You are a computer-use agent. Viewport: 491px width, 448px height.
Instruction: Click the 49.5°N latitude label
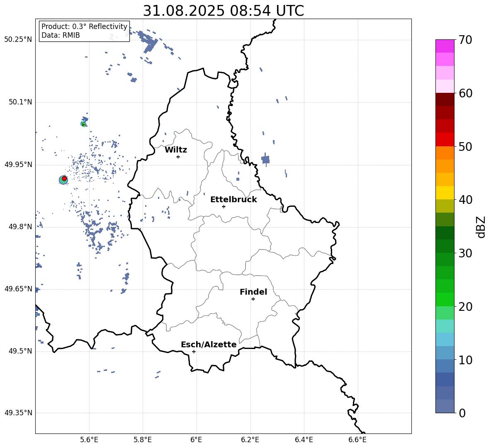(x=20, y=351)
